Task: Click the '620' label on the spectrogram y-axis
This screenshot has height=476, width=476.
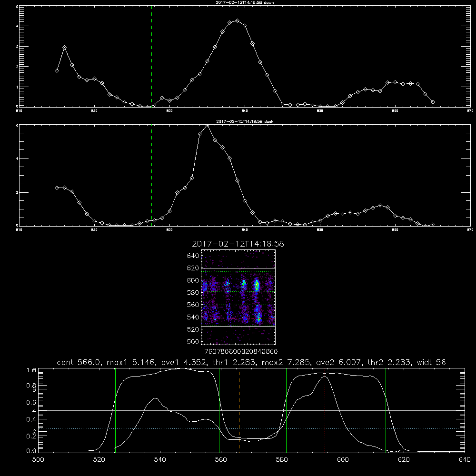Action: [193, 268]
